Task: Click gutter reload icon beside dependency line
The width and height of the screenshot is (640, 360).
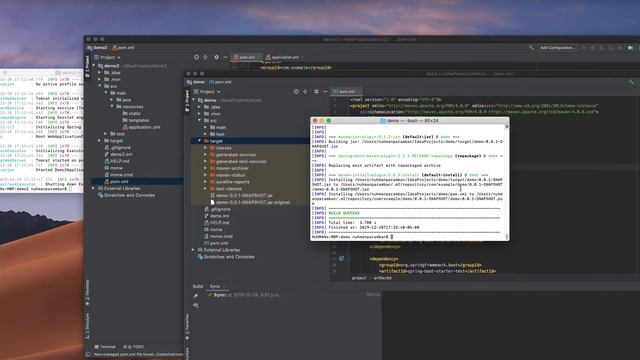Action: [x=341, y=258]
